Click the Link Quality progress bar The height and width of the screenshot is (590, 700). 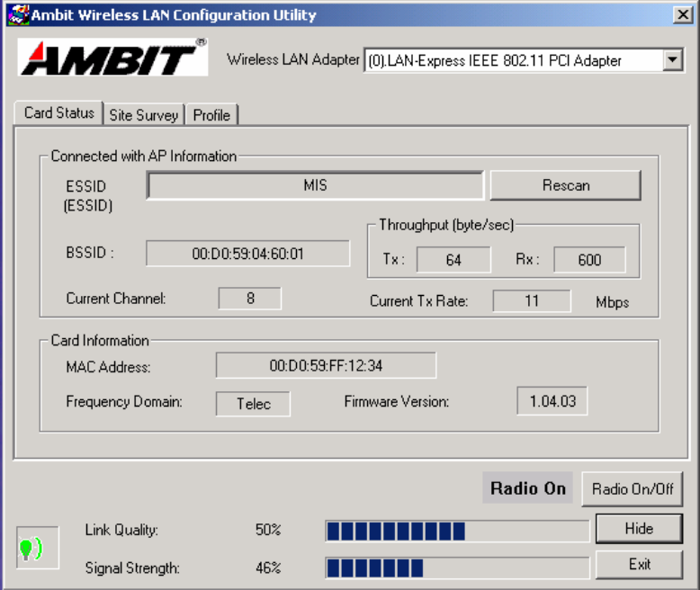pos(458,531)
